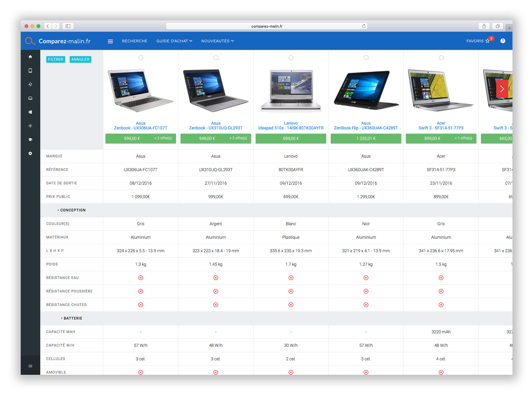Open Lenovo Ideapad 510s product link
This screenshot has height=394, width=532.
[291, 126]
